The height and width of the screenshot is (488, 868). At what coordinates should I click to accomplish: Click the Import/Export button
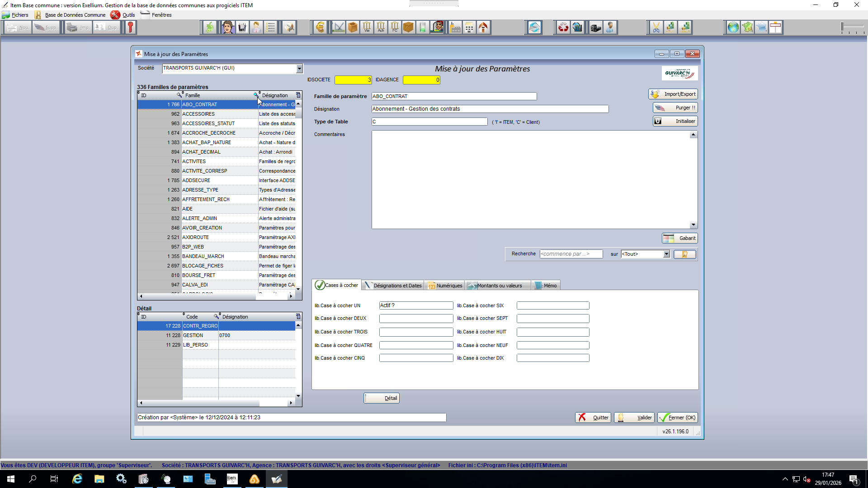(x=673, y=94)
